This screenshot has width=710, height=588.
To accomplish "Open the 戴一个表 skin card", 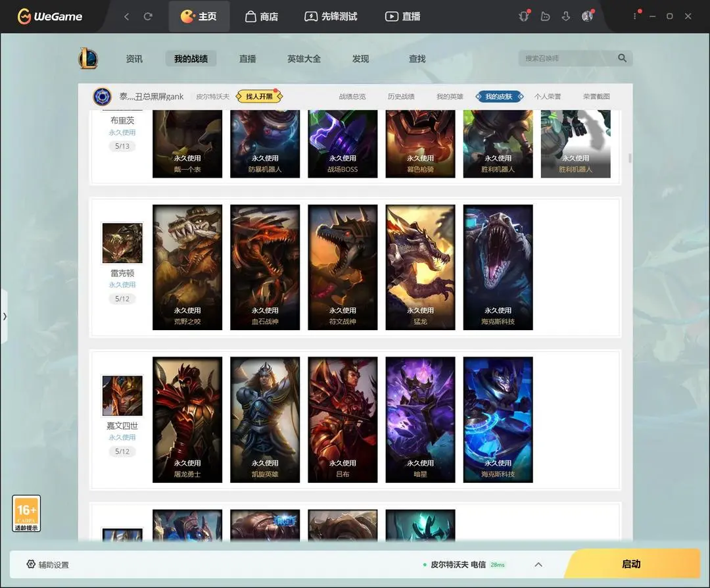I will 187,144.
